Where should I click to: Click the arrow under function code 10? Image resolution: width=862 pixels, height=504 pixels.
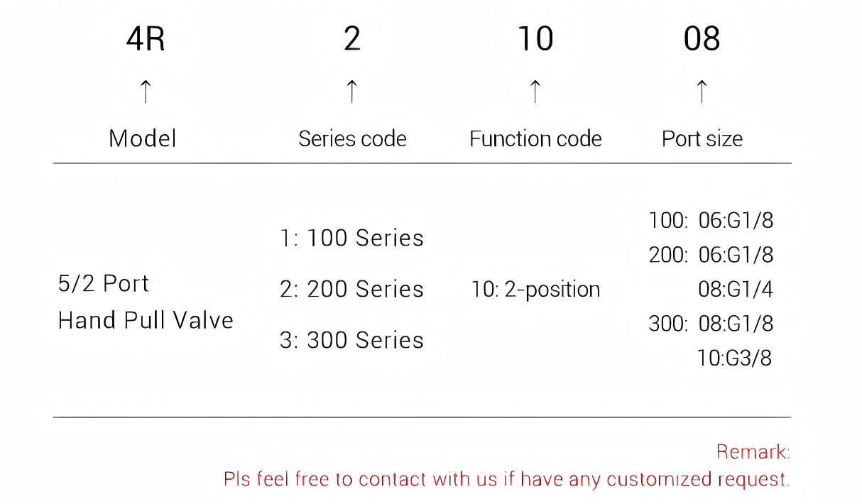[x=535, y=92]
